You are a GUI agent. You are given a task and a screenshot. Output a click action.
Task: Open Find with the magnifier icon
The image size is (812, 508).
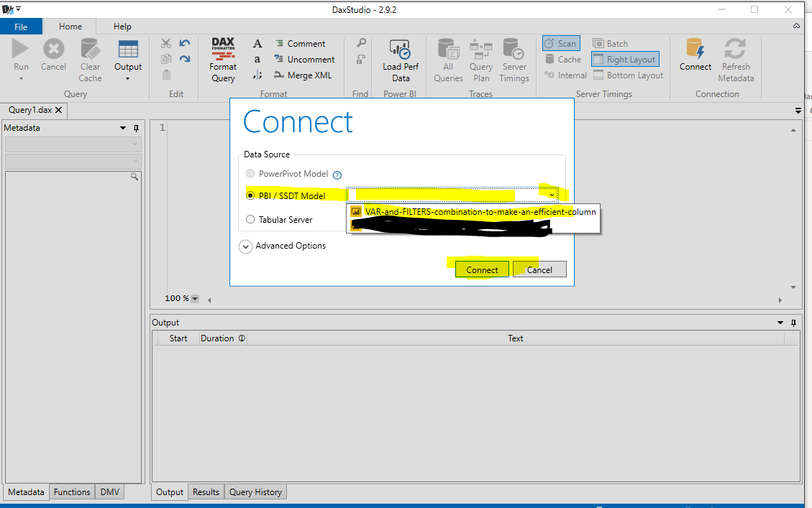(361, 43)
